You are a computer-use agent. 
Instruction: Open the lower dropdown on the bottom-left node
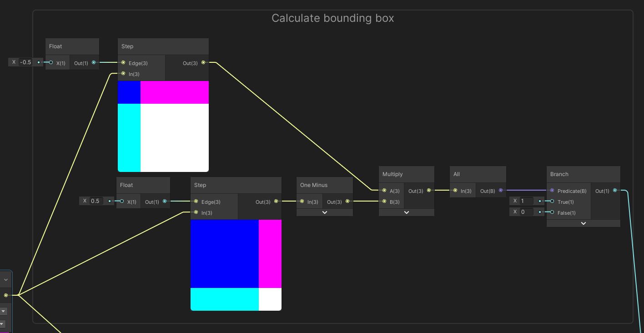3,324
